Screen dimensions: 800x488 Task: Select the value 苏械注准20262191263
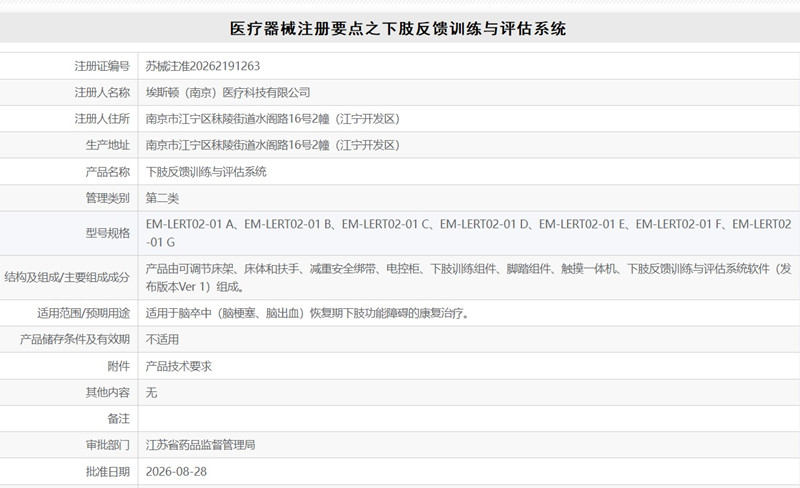pos(203,66)
